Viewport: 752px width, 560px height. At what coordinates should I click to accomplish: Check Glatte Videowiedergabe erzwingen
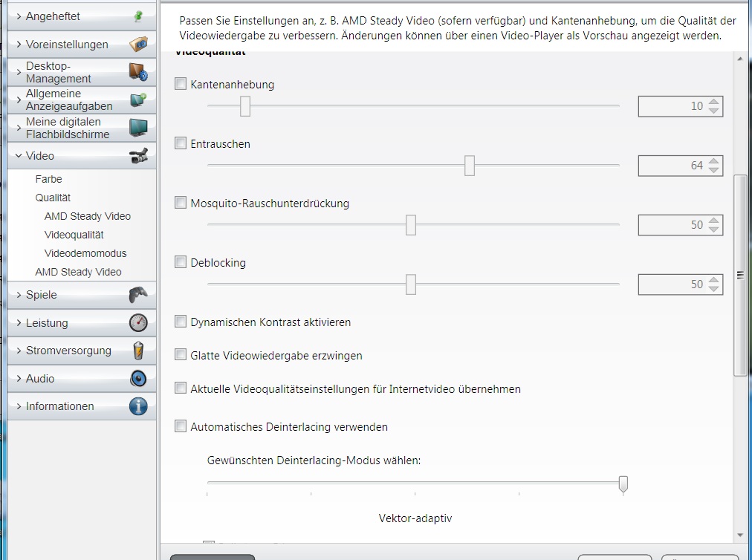coord(181,355)
